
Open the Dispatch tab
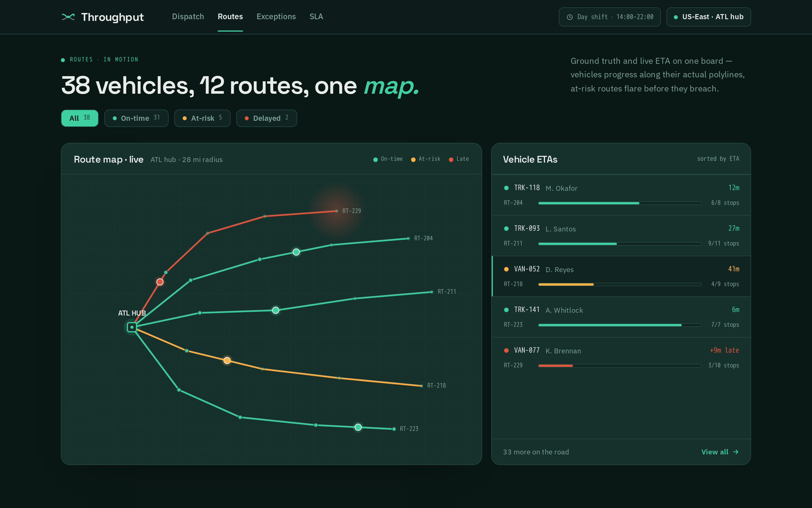188,16
